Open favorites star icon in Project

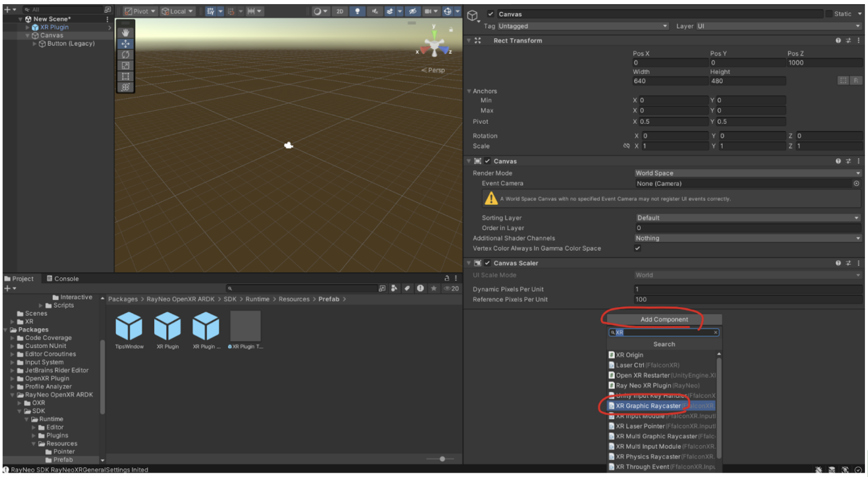tap(434, 289)
